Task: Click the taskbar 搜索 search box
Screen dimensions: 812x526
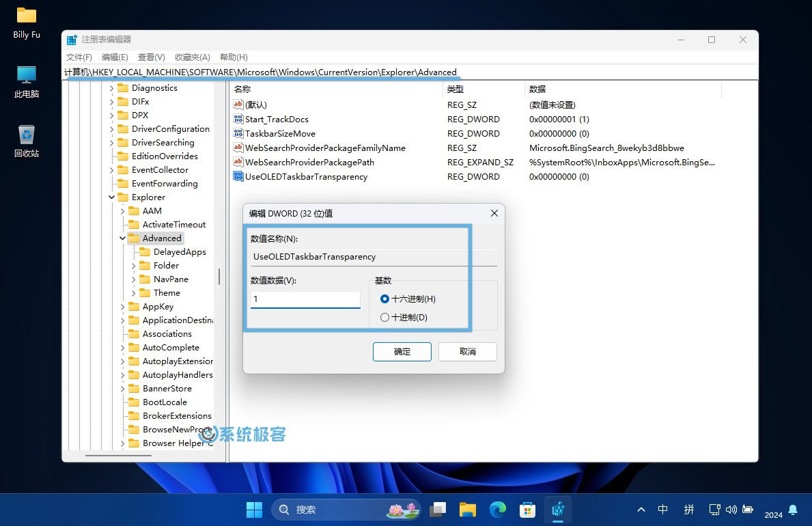Action: 345,510
